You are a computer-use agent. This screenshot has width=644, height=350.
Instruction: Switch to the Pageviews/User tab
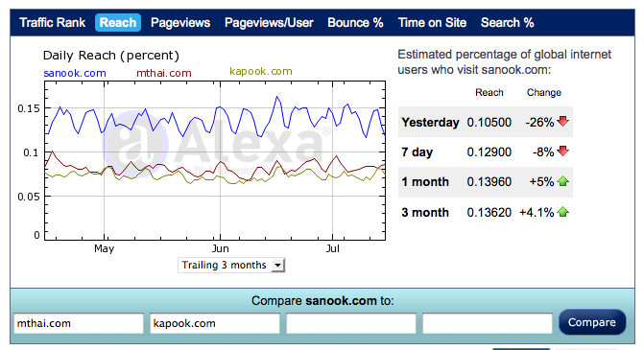pos(269,23)
